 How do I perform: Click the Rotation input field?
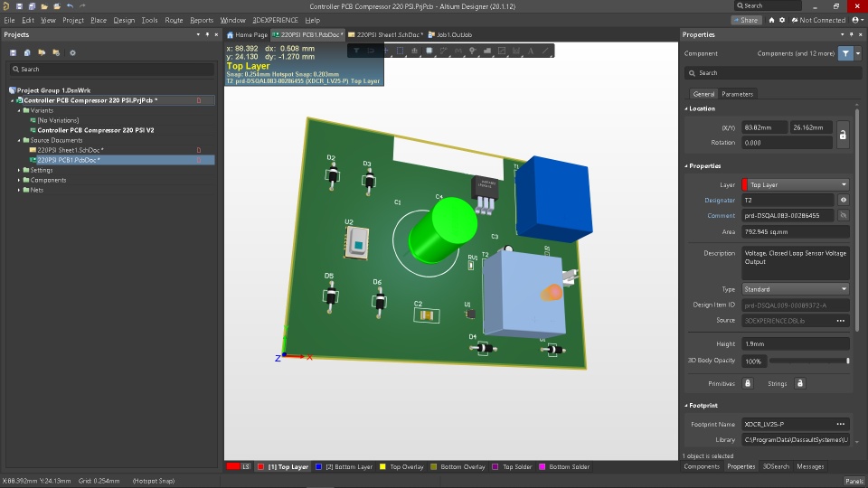787,143
